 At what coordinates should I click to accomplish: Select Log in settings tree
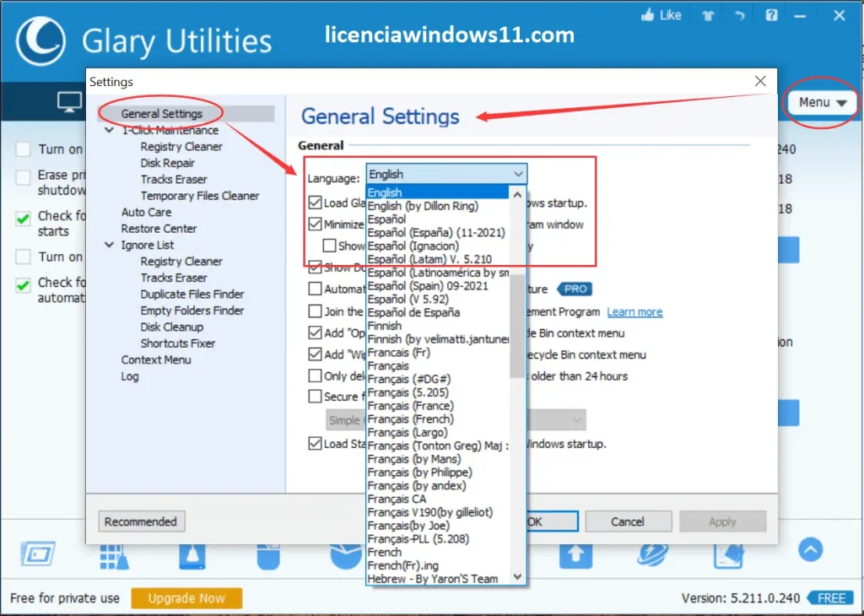coord(129,376)
